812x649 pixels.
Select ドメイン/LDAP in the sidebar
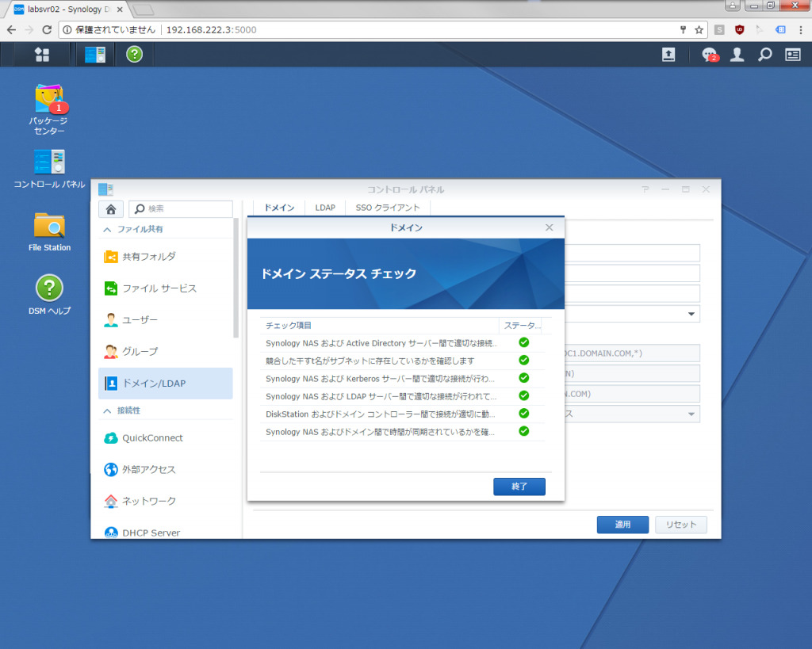pyautogui.click(x=166, y=384)
